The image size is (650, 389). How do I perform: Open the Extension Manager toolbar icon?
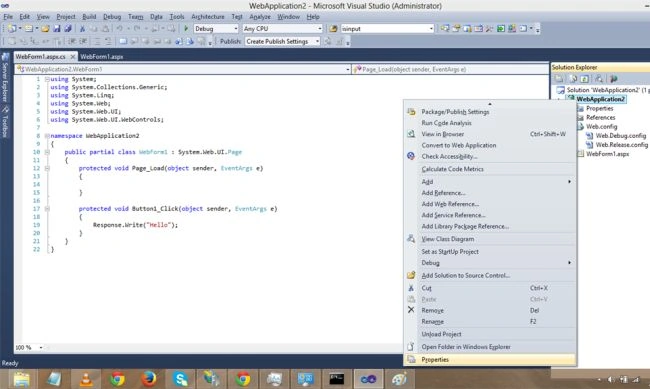[x=512, y=29]
